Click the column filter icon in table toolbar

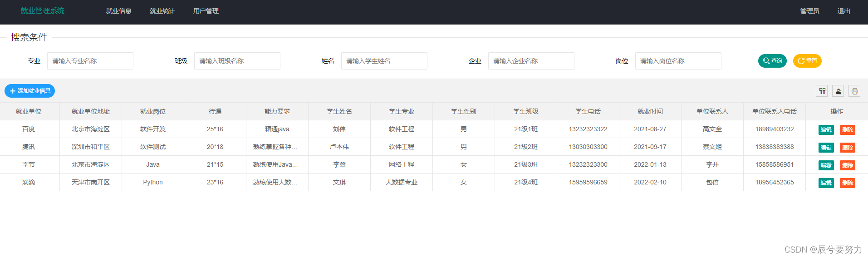(x=822, y=91)
